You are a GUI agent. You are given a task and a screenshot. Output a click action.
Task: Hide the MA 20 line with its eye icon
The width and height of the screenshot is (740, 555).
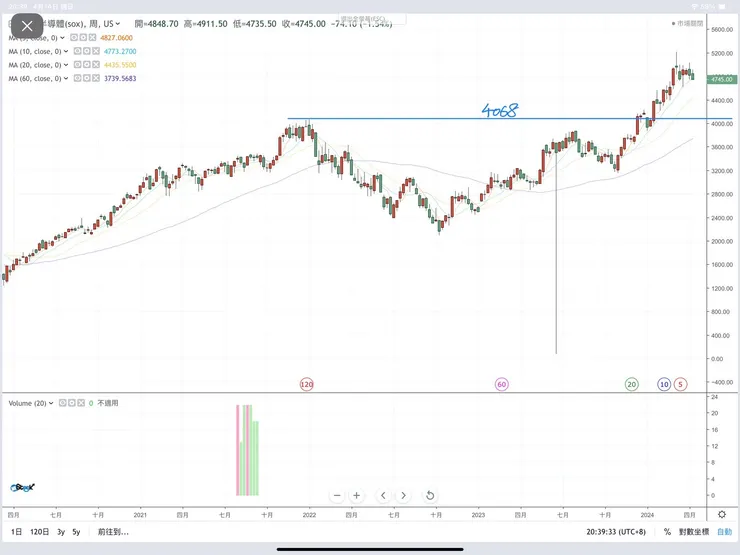click(x=77, y=65)
